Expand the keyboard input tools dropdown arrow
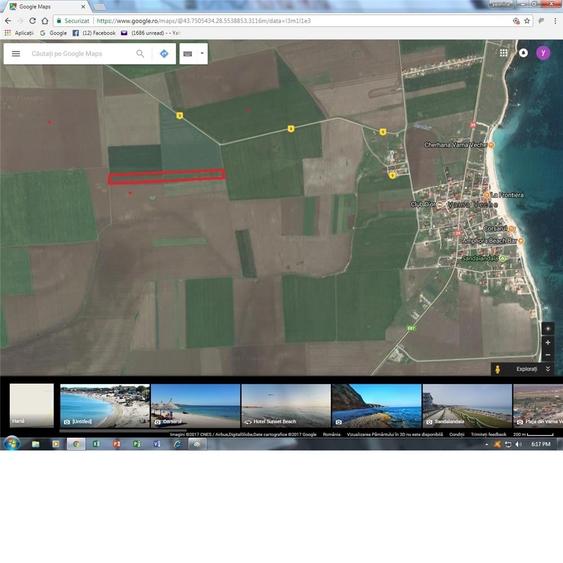This screenshot has height=563, width=563. click(x=202, y=53)
